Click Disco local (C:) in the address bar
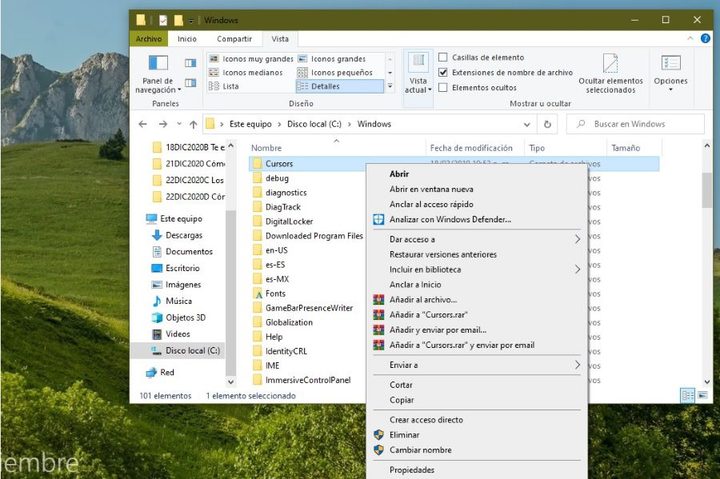The image size is (720, 479). (x=314, y=124)
